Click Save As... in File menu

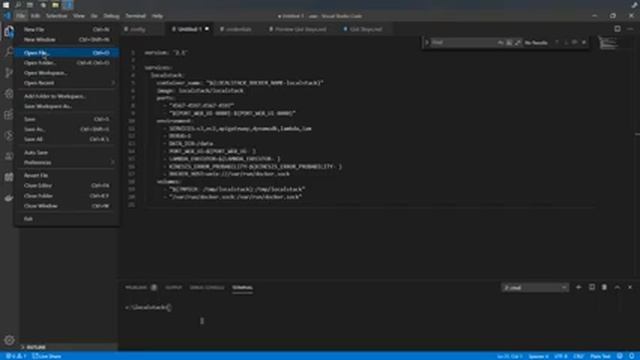coord(67,129)
